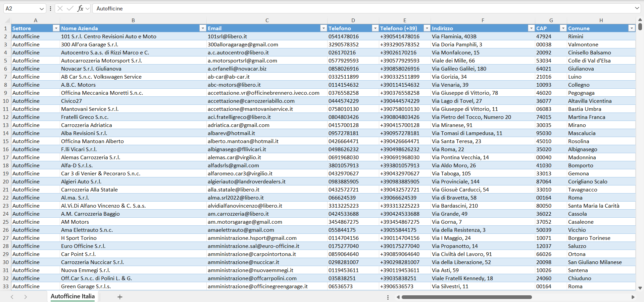Click cell Via Galileo Galilei, 180
This screenshot has height=302, width=644.
point(483,69)
